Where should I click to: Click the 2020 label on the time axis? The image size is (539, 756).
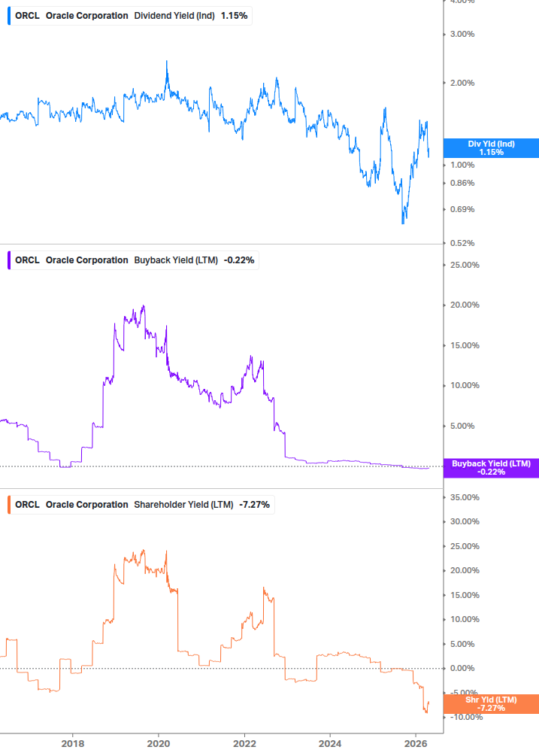tap(159, 743)
